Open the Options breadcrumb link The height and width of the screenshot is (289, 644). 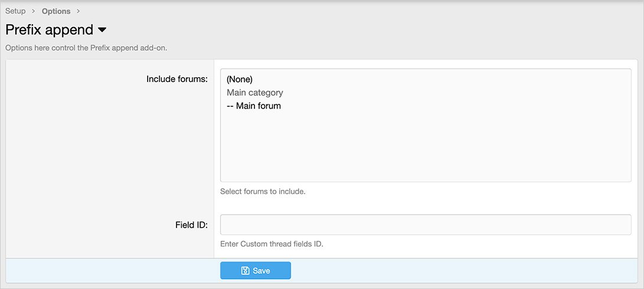coord(56,11)
